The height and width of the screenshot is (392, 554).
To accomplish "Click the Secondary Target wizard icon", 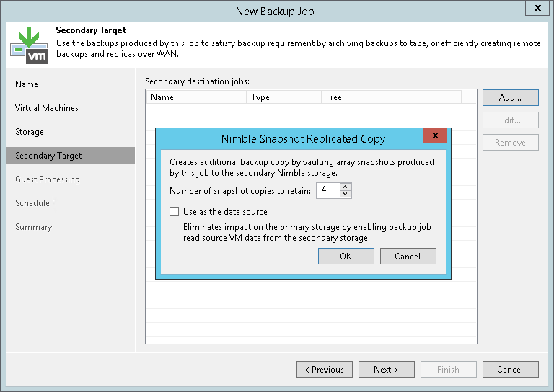I will (29, 45).
